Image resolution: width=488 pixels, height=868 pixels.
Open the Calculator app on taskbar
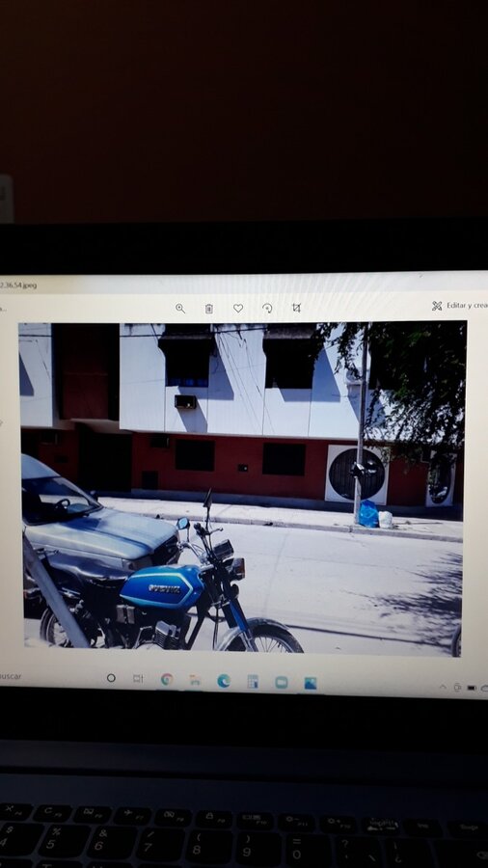click(x=253, y=682)
